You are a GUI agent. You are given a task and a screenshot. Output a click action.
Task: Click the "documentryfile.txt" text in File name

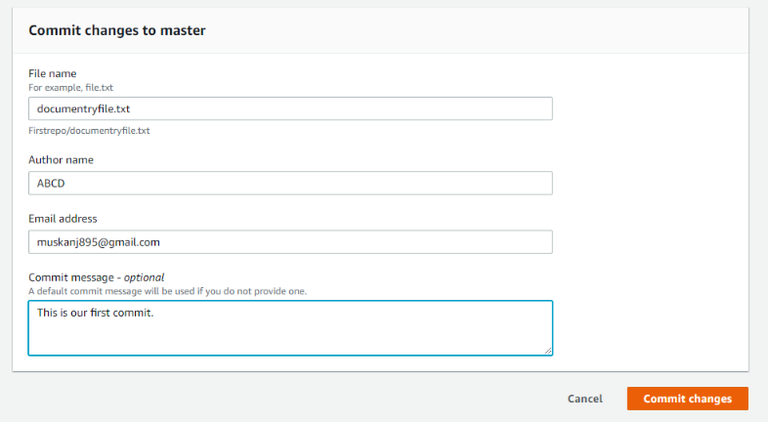click(x=84, y=109)
